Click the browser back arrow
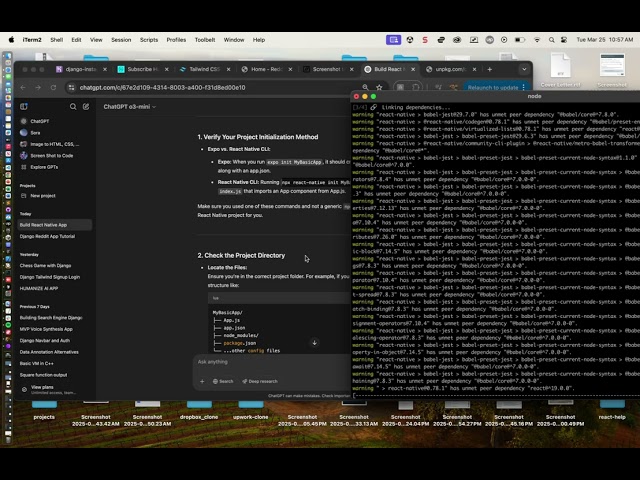 [23, 87]
